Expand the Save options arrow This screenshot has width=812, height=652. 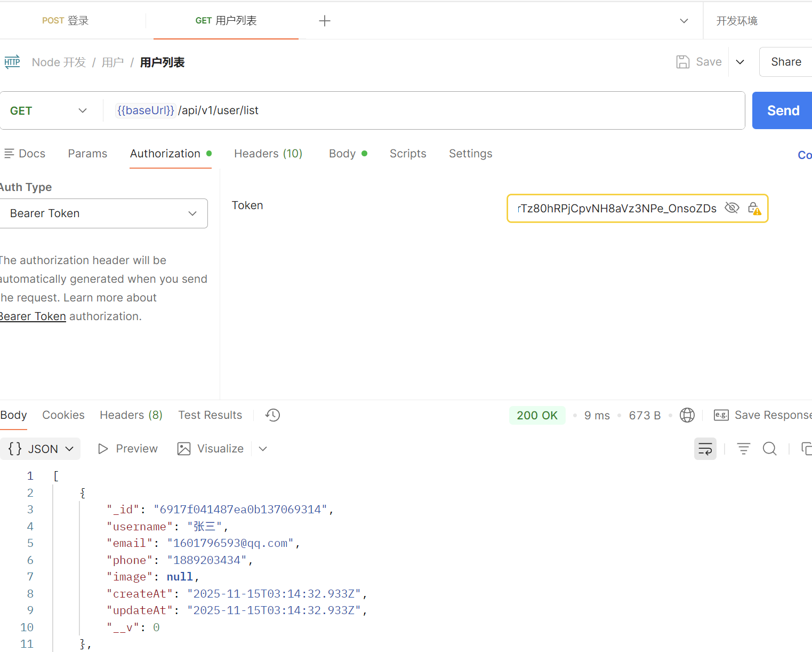[x=740, y=62]
